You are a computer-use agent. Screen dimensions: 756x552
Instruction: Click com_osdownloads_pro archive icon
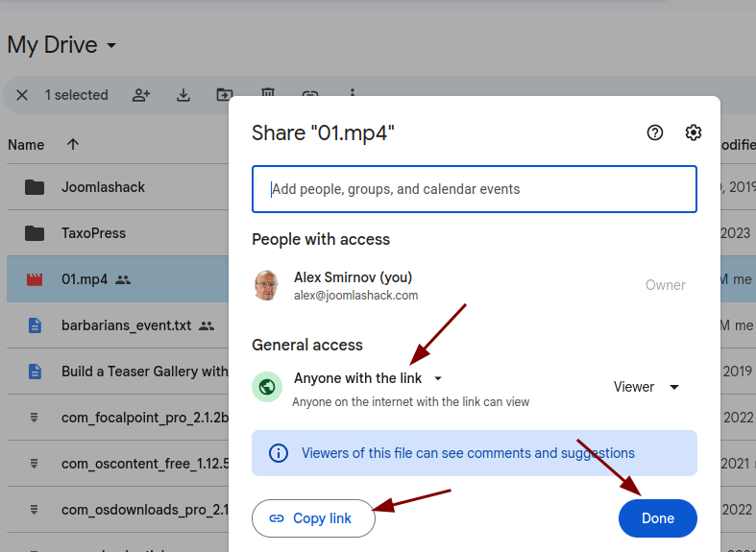[34, 509]
